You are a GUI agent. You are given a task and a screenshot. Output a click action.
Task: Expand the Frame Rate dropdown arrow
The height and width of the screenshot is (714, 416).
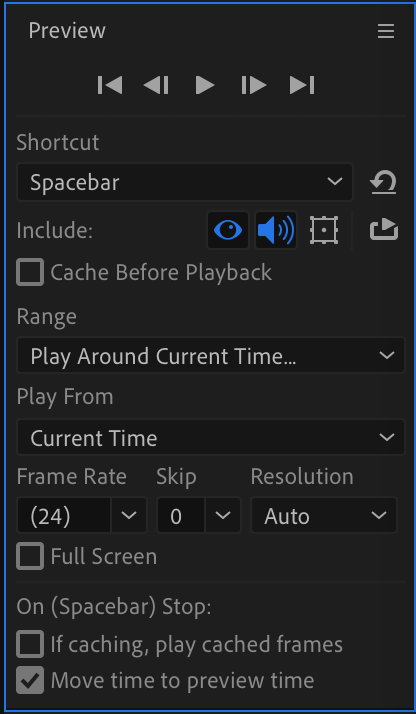pyautogui.click(x=129, y=515)
